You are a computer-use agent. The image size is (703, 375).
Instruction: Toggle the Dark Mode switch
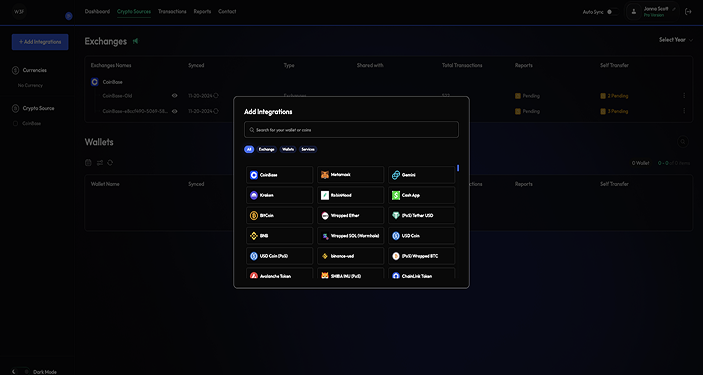pyautogui.click(x=20, y=371)
